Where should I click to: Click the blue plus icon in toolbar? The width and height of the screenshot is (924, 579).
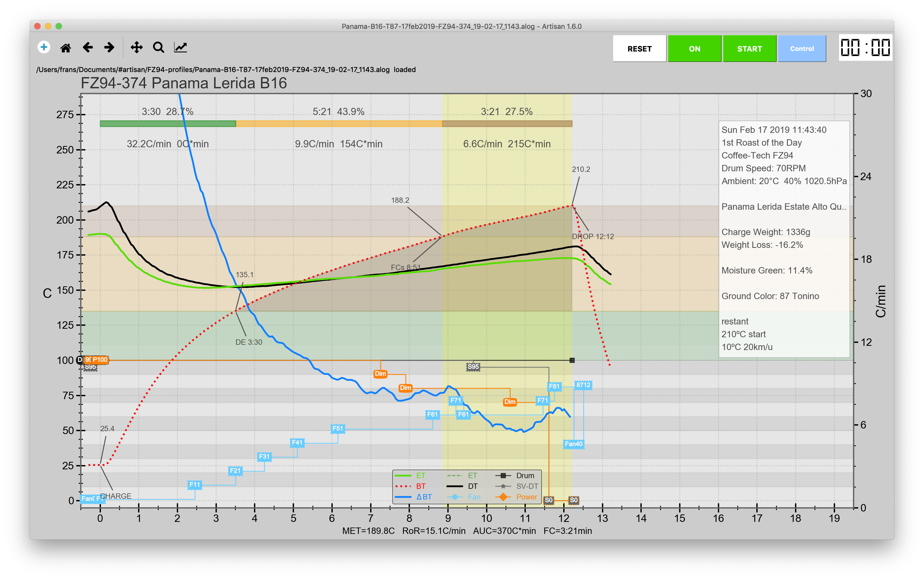tap(44, 47)
